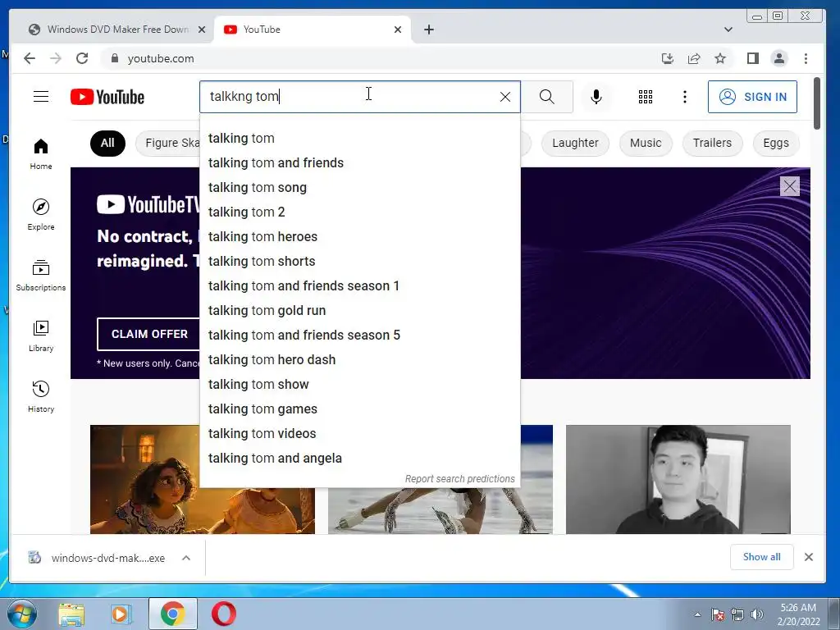
Task: Choose suggestion "talking tom and friends"
Action: [x=359, y=163]
